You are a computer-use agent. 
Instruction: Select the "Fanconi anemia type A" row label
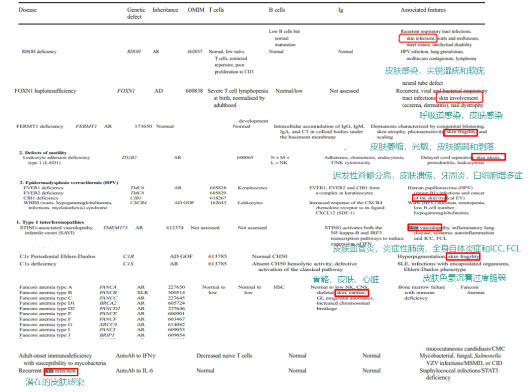46,287
